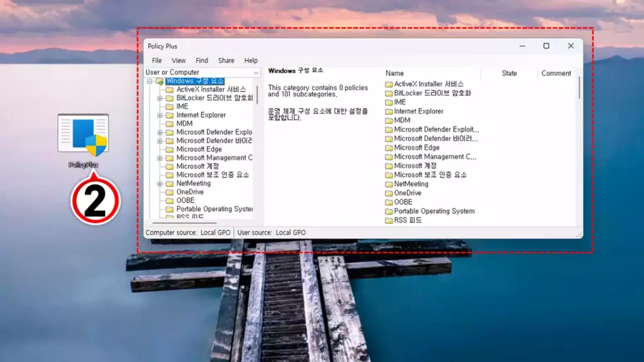Image resolution: width=644 pixels, height=362 pixels.
Task: Open the File menu
Action: pos(157,60)
